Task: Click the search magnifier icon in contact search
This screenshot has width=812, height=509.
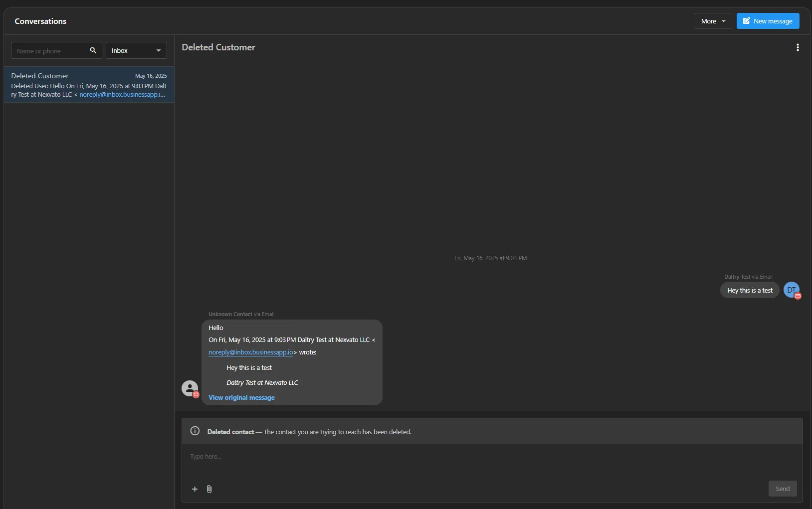Action: tap(93, 50)
